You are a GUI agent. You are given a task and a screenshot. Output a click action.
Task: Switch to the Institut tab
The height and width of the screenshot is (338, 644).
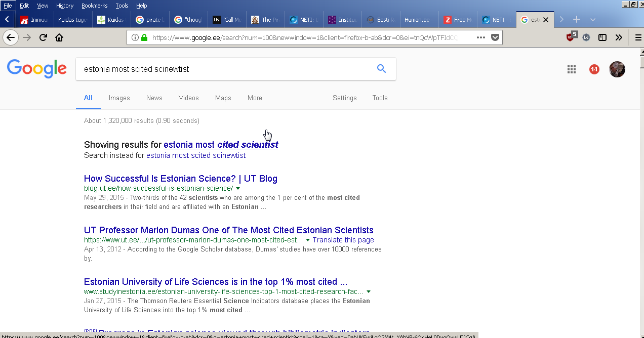[342, 20]
